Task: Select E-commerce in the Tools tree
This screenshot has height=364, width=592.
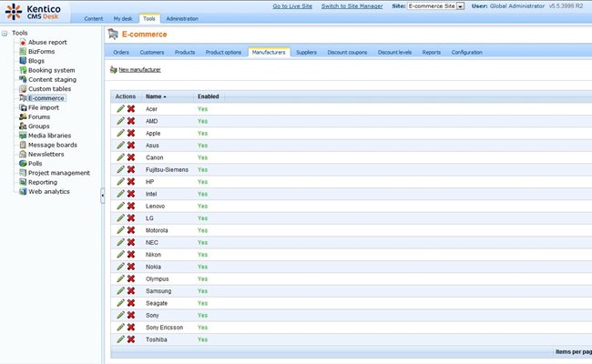Action: pos(46,98)
